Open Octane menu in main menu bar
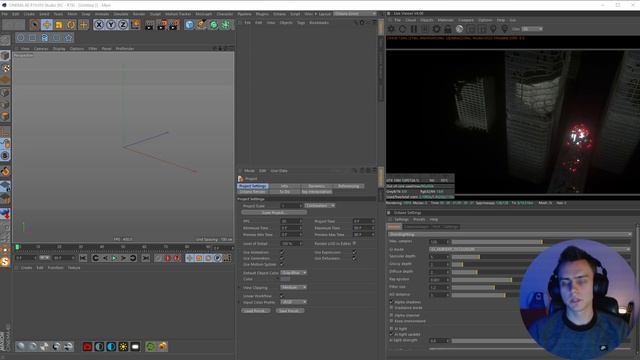This screenshot has width=640, height=360. pyautogui.click(x=279, y=14)
